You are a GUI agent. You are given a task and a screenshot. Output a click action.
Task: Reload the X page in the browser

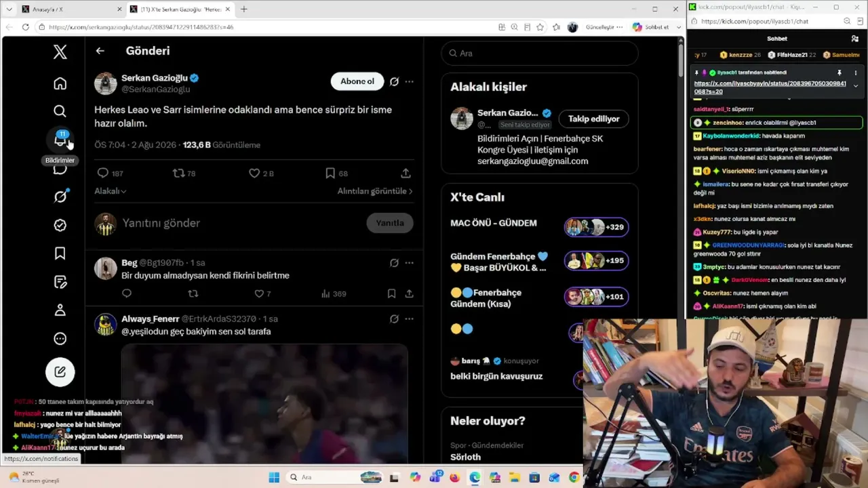(x=26, y=27)
